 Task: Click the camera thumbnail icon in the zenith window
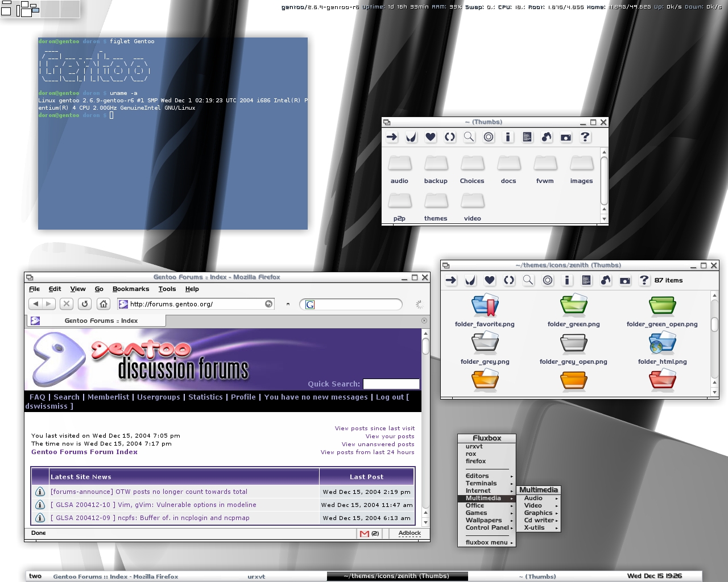click(x=625, y=280)
